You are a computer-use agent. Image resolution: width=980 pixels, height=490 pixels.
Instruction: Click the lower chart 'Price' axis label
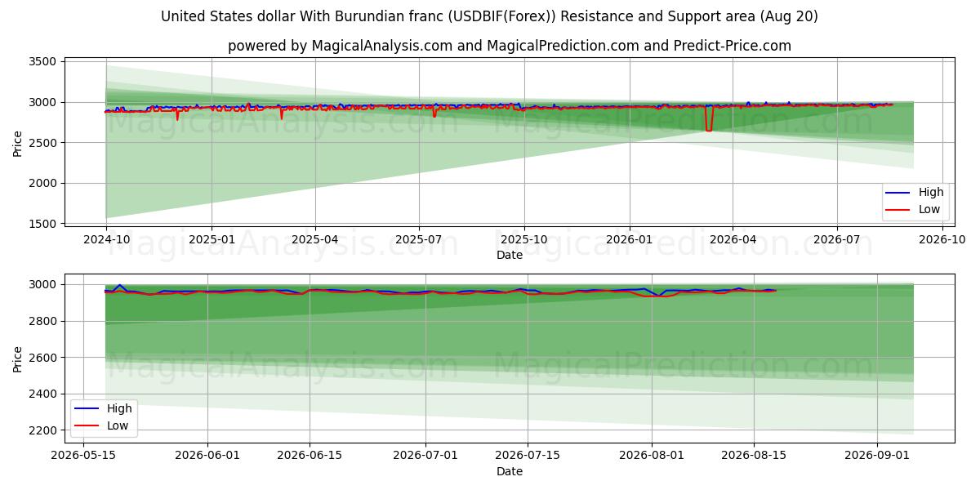coord(18,359)
